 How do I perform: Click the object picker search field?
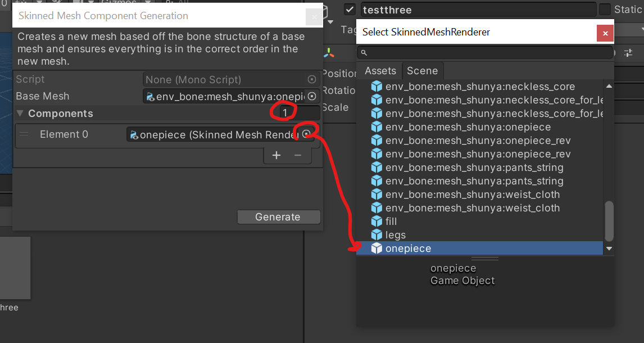484,53
